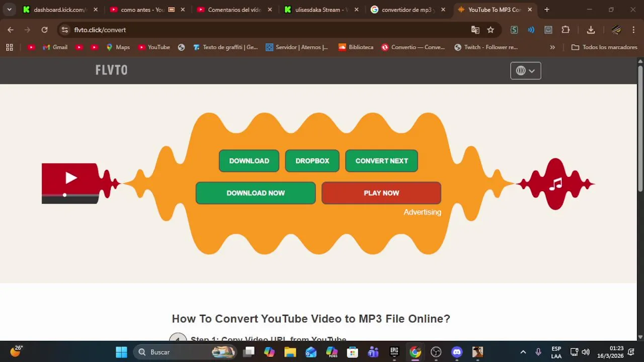Open browser Downloads icon
Screen dimensions: 644x362
[591, 30]
